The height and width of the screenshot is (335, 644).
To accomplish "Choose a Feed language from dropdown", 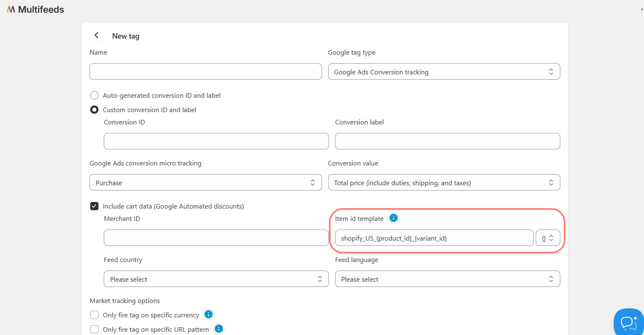I will (x=448, y=279).
